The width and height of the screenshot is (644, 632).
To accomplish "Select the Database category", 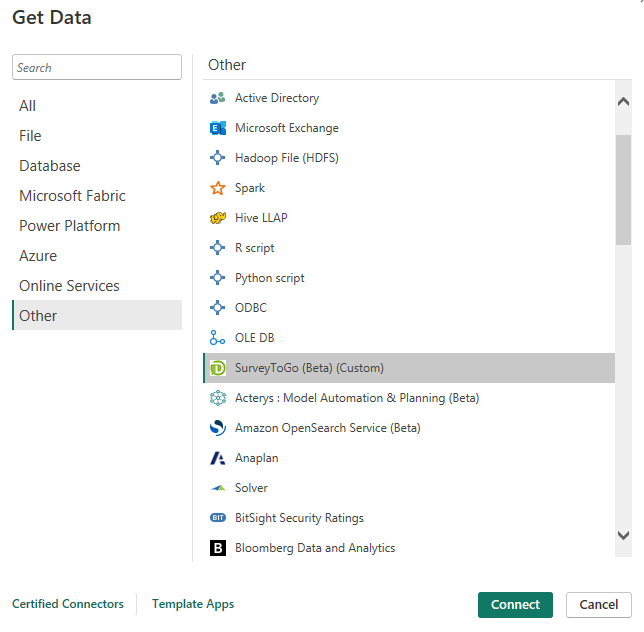I will 97,166.
